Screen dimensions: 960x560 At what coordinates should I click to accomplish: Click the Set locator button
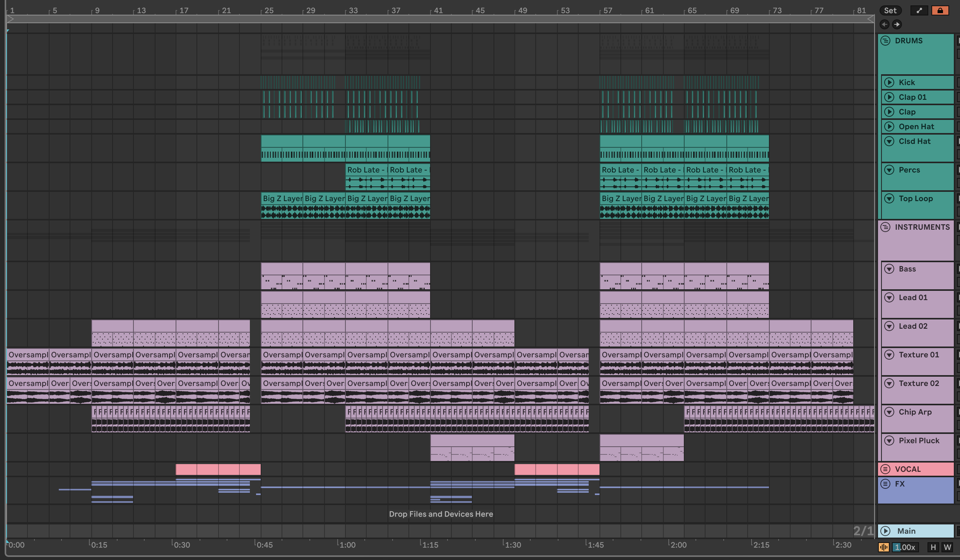[x=890, y=10]
